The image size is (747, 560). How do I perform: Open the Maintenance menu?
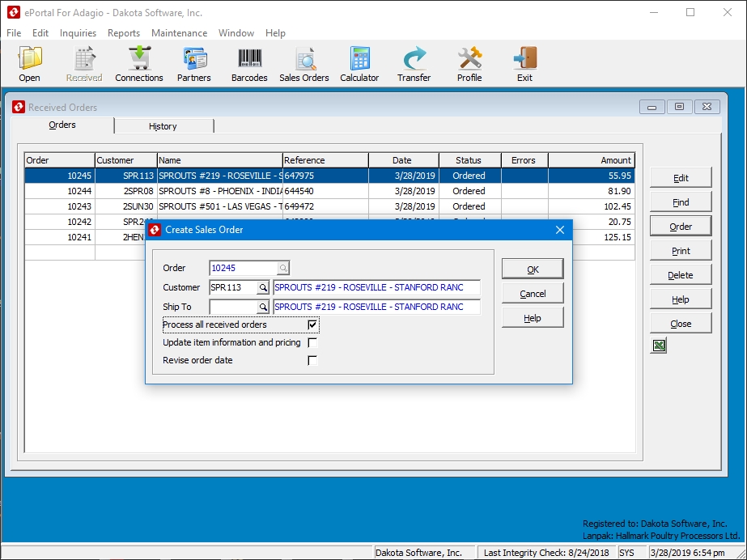(179, 33)
